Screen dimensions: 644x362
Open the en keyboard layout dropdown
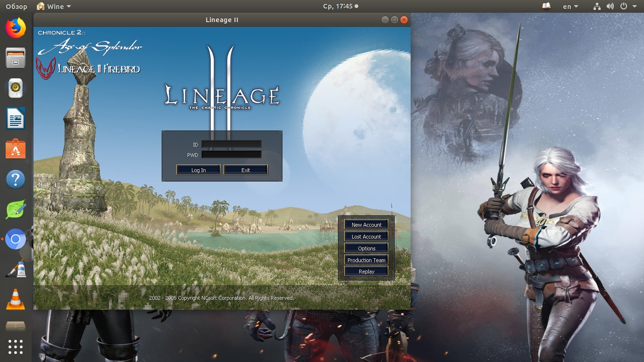coord(570,6)
